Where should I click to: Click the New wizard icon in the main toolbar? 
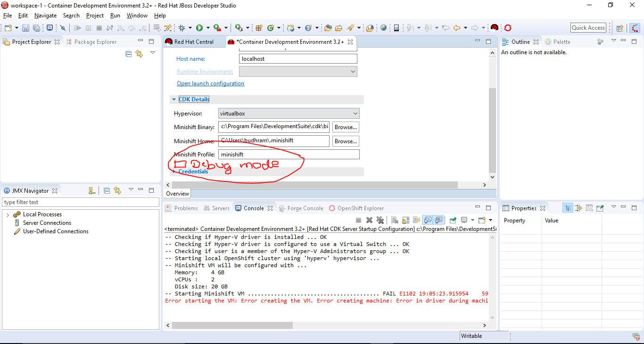point(8,28)
